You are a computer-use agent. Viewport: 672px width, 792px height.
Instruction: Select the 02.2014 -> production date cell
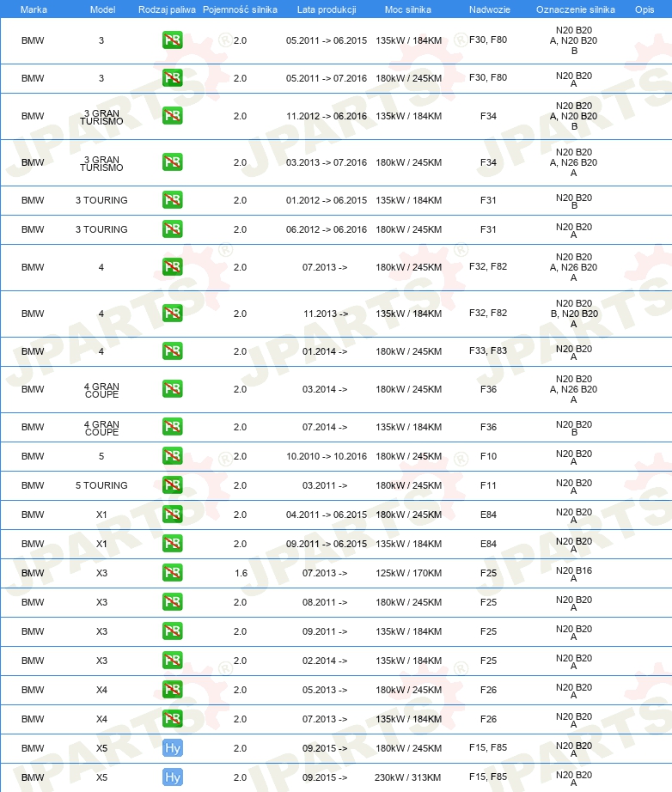tap(325, 661)
